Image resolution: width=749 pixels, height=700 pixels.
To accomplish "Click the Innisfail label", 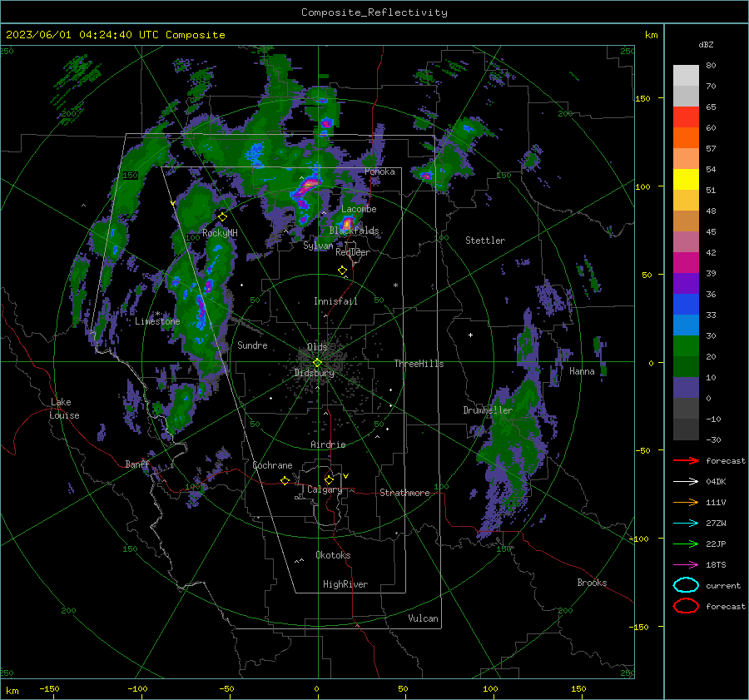I will pos(335,301).
